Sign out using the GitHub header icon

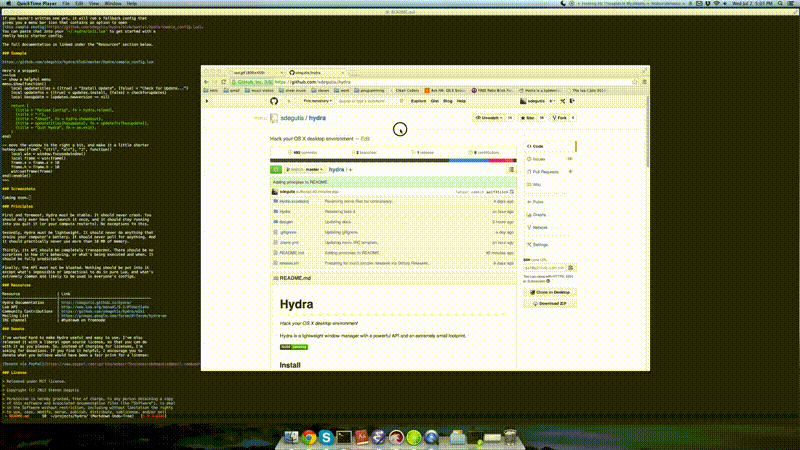point(572,101)
